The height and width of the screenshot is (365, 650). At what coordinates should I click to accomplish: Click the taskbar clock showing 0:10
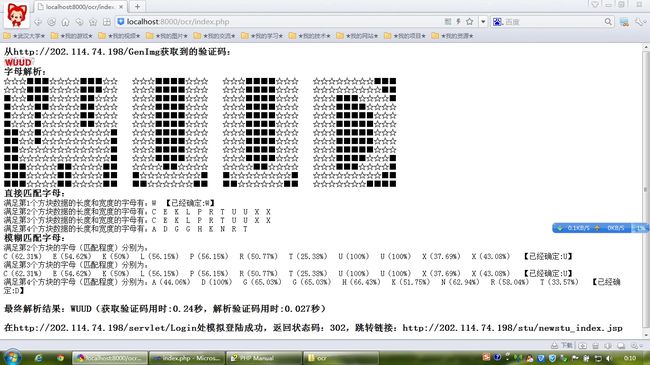tap(630, 358)
